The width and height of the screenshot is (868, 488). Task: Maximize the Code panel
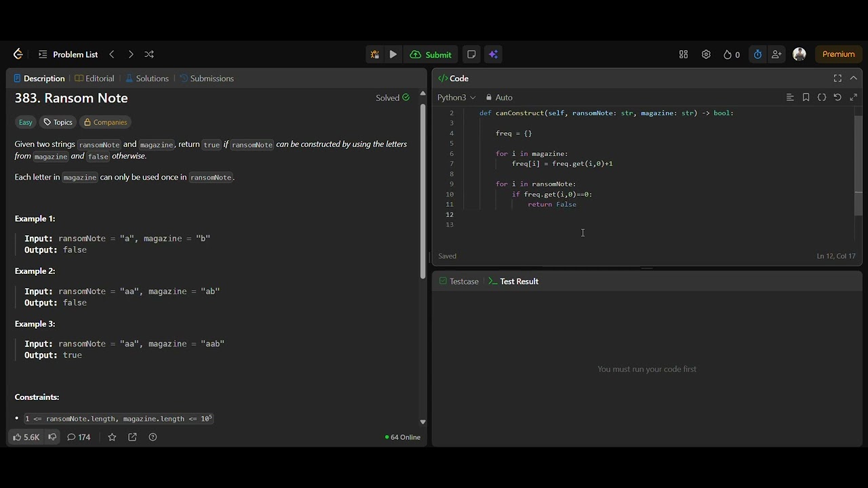click(x=837, y=79)
